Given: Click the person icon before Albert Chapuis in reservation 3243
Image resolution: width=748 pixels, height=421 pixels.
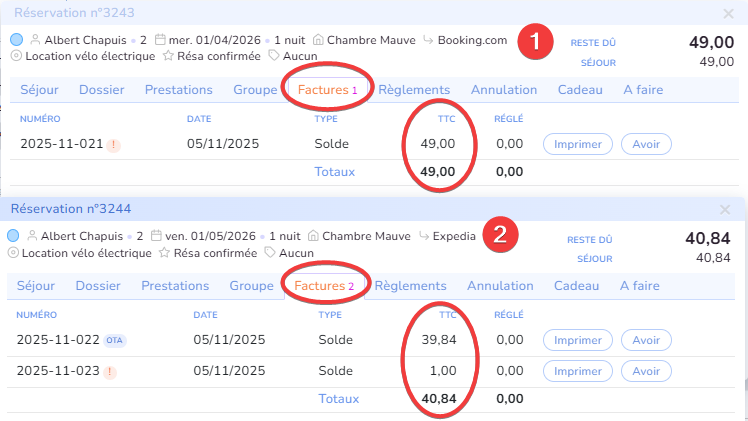Looking at the screenshot, I should 35,40.
